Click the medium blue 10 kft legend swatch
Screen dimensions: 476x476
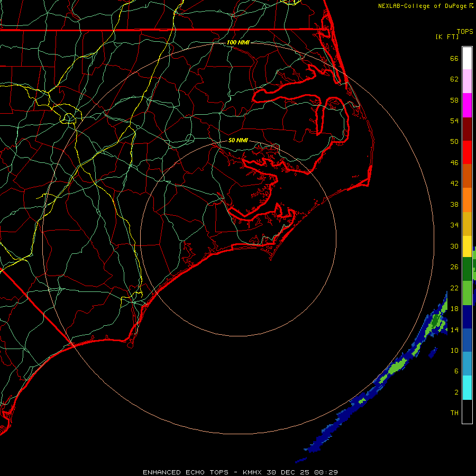tap(467, 340)
